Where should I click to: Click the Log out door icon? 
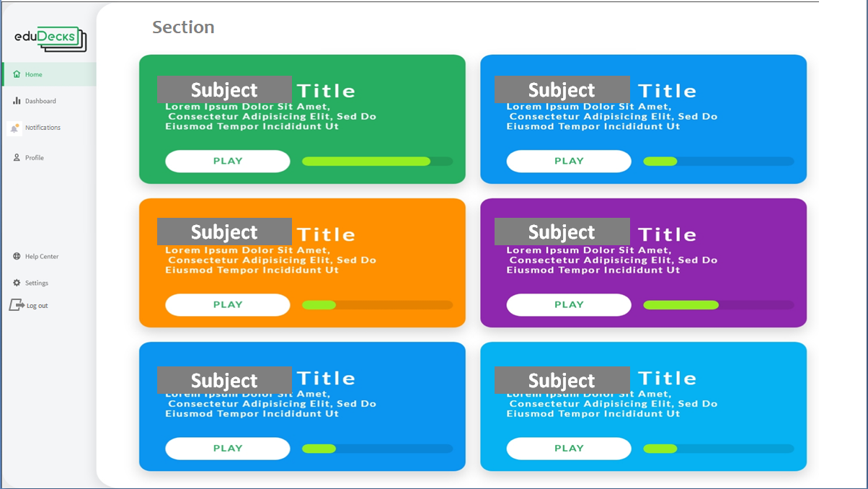(17, 305)
